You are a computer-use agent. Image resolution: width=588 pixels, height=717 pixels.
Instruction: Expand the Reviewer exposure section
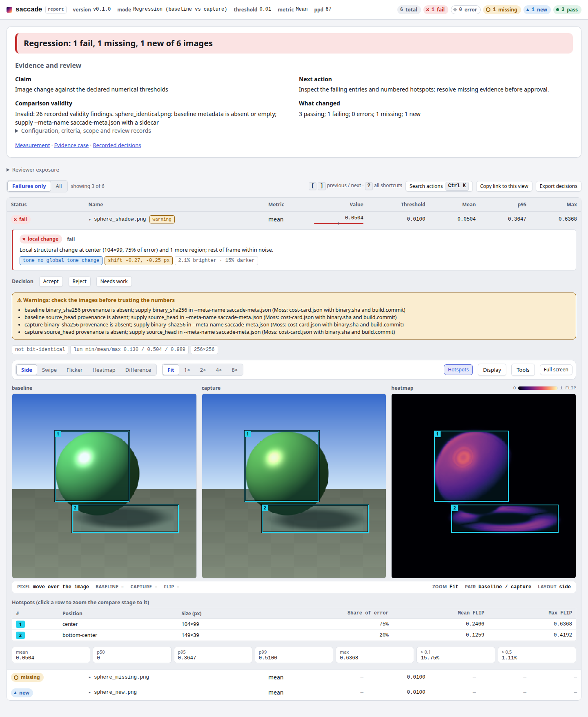(33, 170)
